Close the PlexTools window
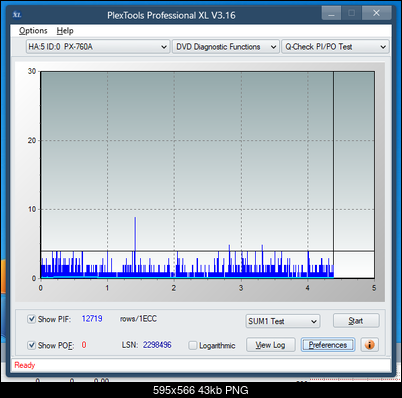402x398 pixels. [x=376, y=13]
